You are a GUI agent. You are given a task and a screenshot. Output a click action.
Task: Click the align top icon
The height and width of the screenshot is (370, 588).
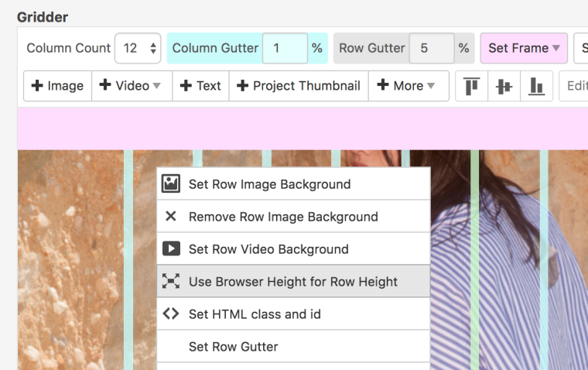(x=471, y=86)
